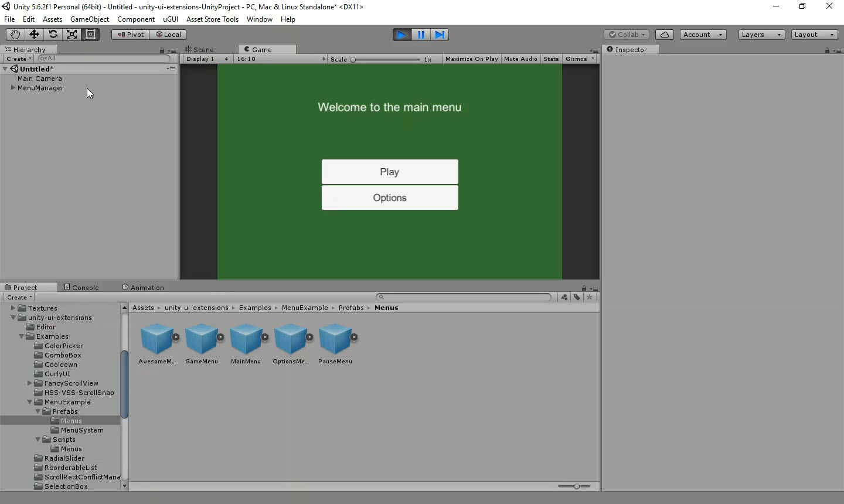Expand the AwesomeMenu prefab arrow
Image resolution: width=844 pixels, height=504 pixels.
point(176,337)
